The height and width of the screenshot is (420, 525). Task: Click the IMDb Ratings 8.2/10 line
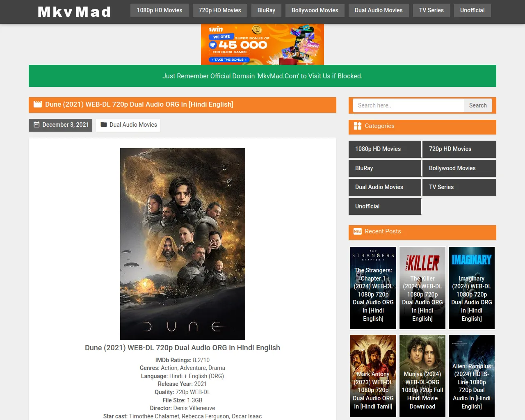point(183,360)
